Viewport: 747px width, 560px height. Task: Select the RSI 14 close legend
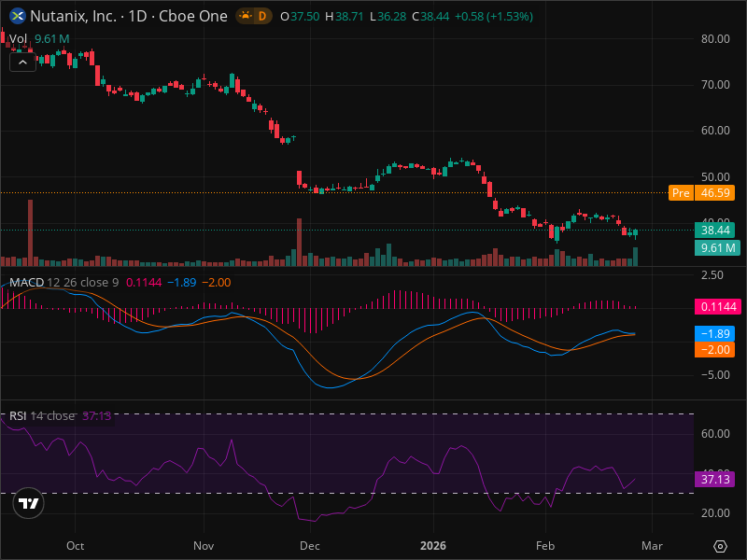point(42,415)
